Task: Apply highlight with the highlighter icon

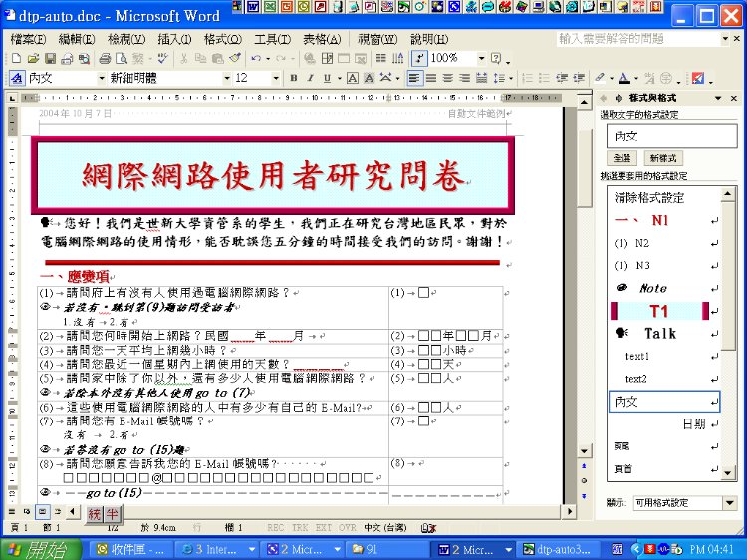Action: click(x=600, y=78)
